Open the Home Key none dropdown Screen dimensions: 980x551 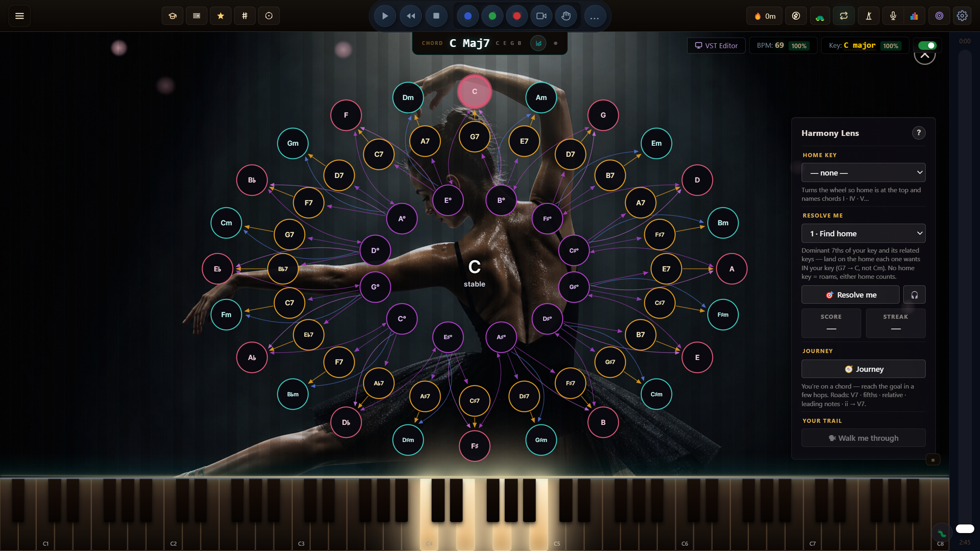coord(863,173)
